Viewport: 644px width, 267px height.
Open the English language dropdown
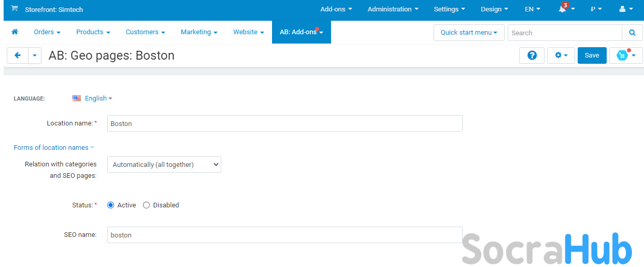point(96,99)
